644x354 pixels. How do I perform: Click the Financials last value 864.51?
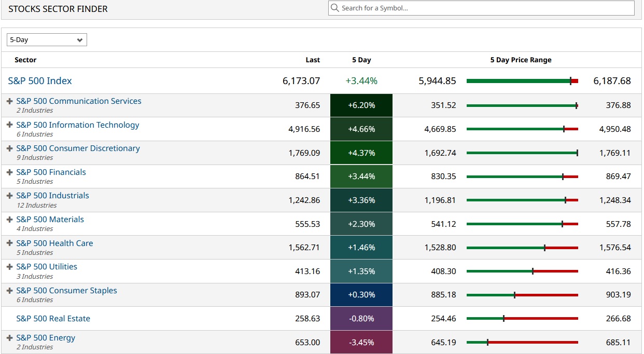point(308,176)
